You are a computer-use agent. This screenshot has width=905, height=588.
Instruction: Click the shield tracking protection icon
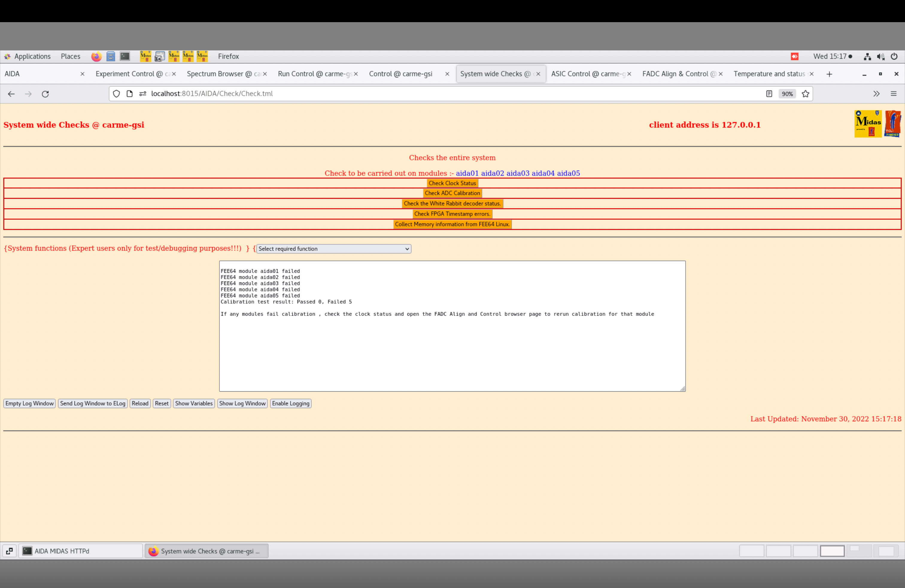(116, 94)
